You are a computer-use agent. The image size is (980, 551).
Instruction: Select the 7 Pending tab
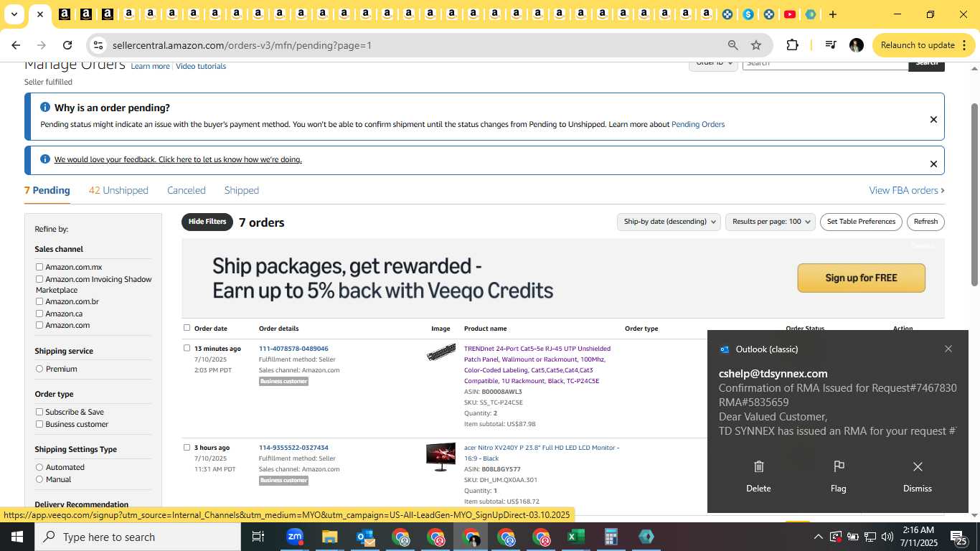[47, 190]
